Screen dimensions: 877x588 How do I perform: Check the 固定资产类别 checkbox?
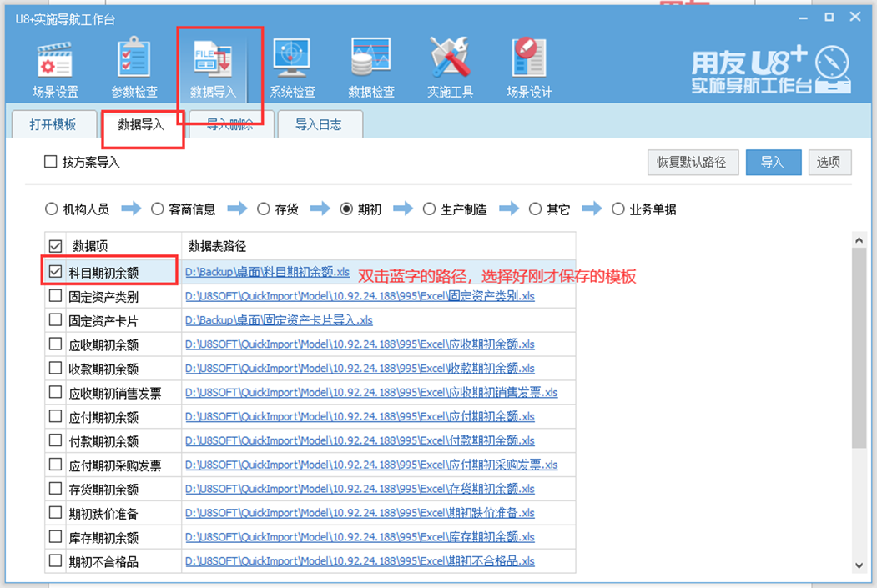click(55, 296)
